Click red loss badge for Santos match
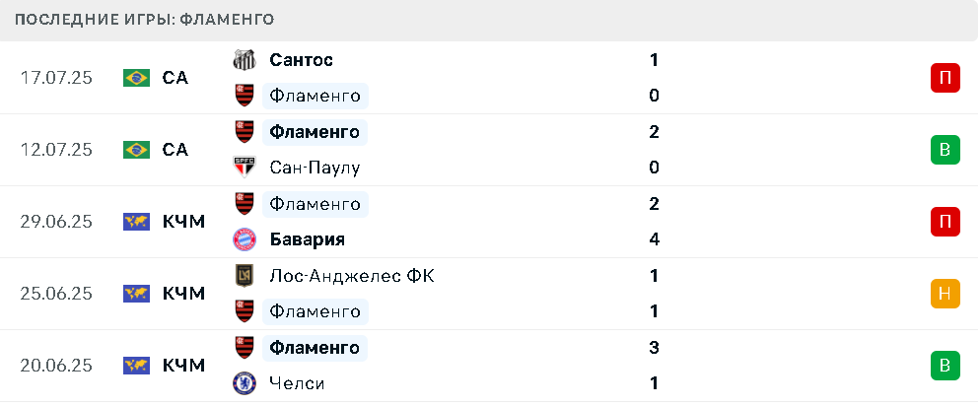Image resolution: width=980 pixels, height=406 pixels. (945, 78)
